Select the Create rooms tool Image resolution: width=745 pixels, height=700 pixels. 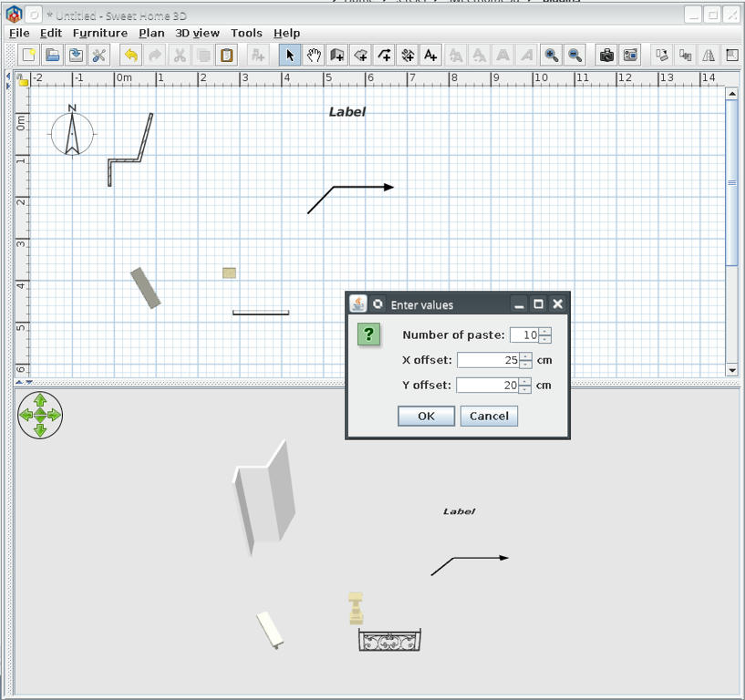point(360,55)
